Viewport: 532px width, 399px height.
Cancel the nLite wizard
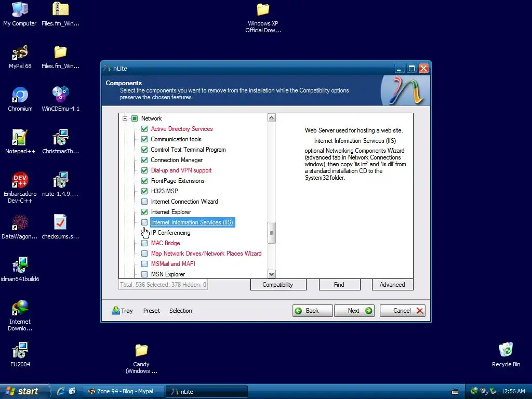coord(403,311)
